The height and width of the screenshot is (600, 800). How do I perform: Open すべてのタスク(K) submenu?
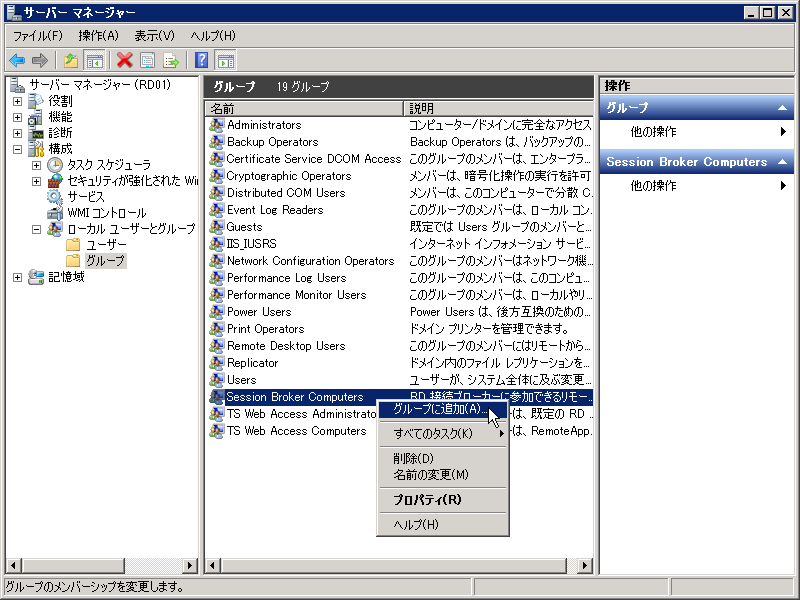click(x=442, y=434)
